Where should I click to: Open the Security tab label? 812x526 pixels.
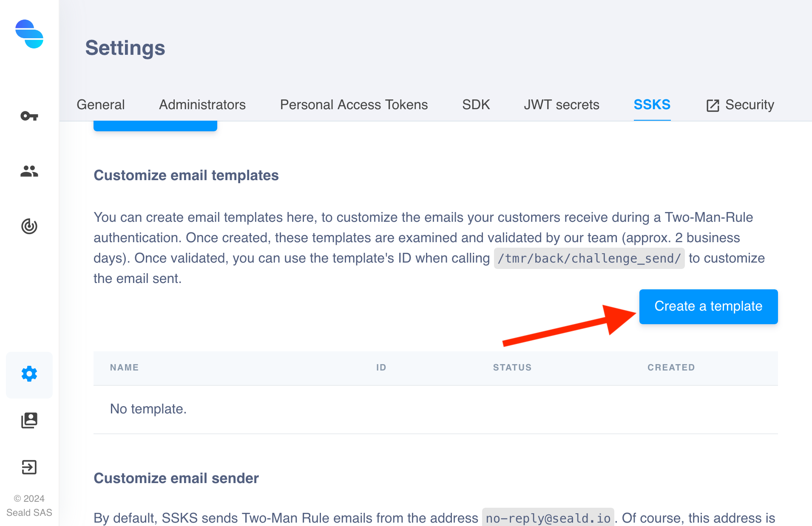click(x=750, y=105)
